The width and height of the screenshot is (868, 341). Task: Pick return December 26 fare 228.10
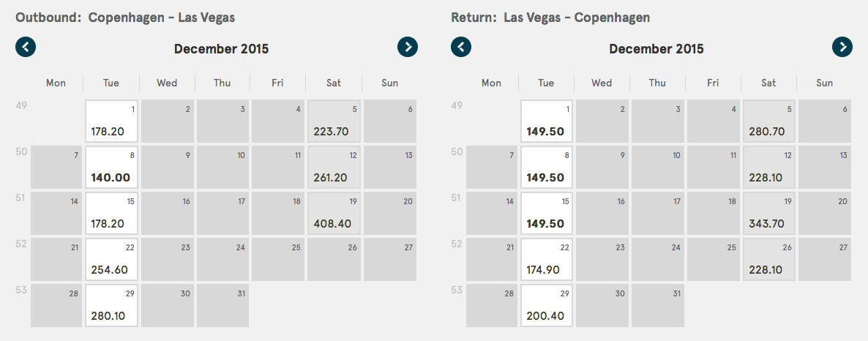click(769, 259)
